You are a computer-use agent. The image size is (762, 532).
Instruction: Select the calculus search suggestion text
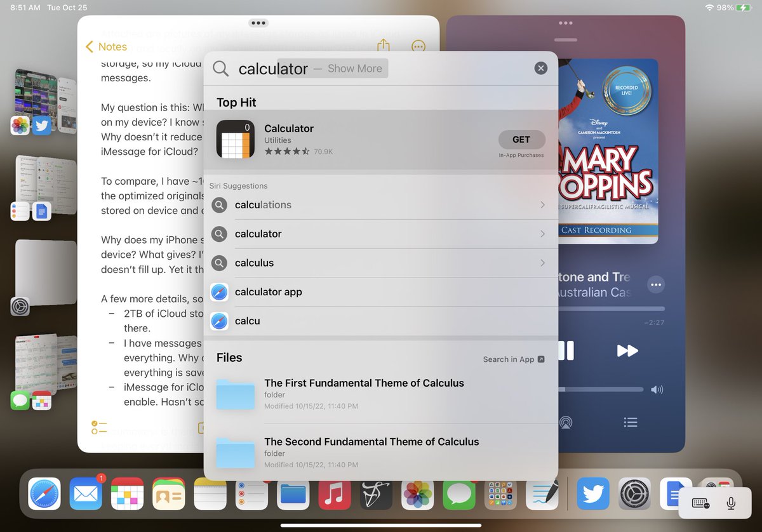tap(255, 263)
